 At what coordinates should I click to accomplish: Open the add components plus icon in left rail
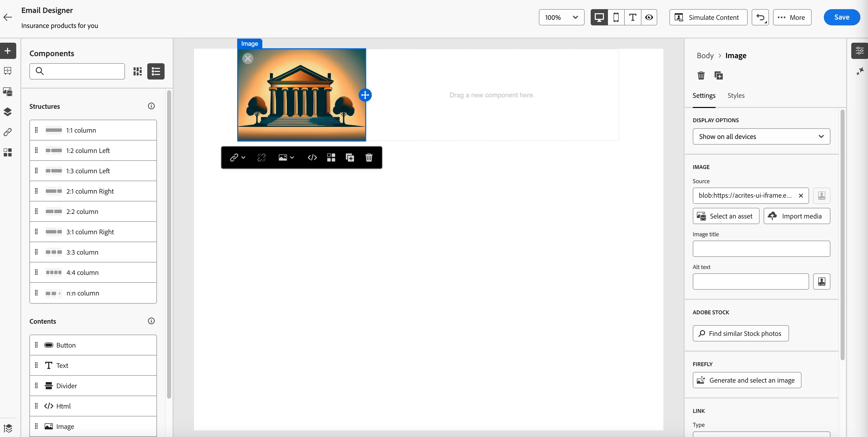[x=8, y=51]
